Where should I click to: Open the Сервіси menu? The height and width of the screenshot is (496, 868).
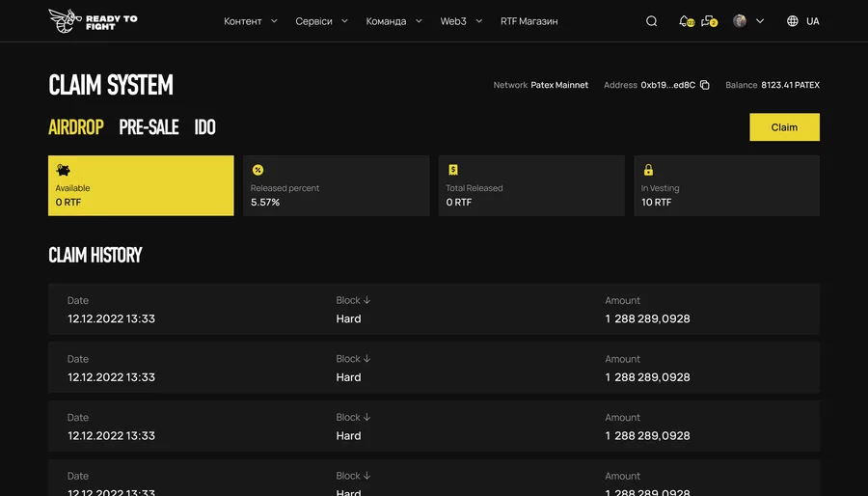click(313, 21)
